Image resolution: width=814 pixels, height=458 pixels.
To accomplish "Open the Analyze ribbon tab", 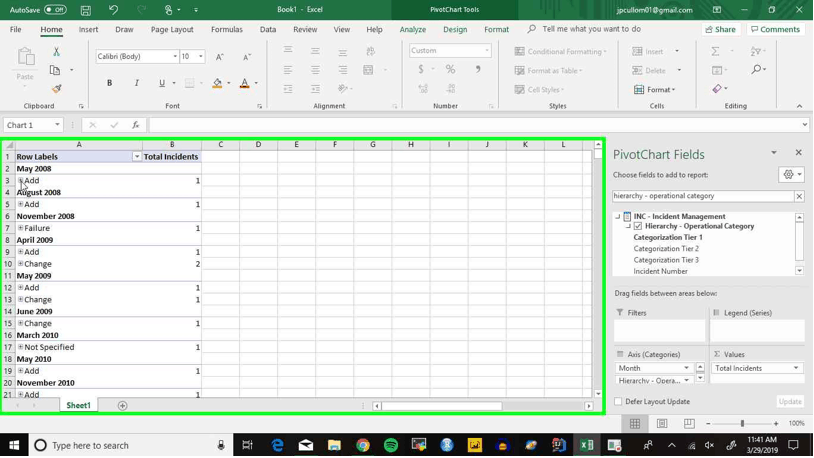I will point(413,30).
